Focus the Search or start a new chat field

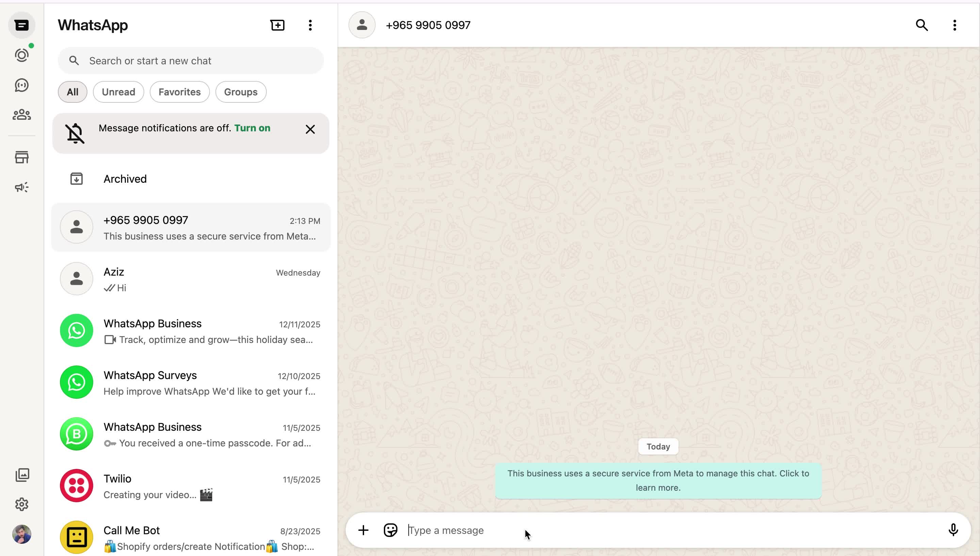click(191, 61)
